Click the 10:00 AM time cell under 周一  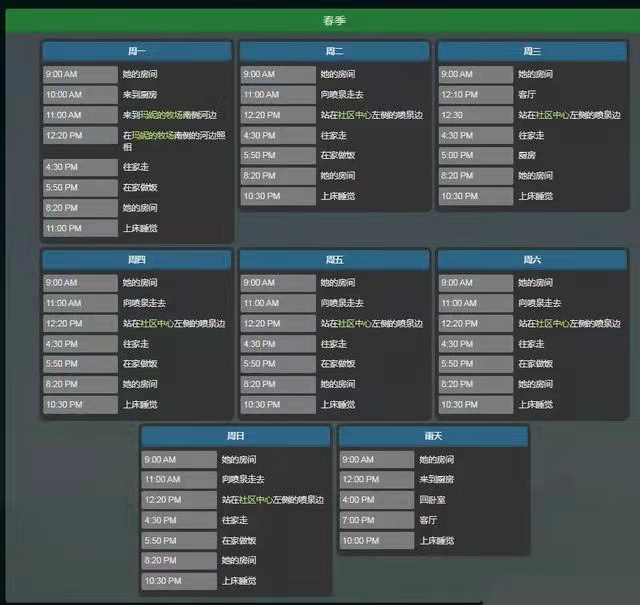[x=80, y=95]
